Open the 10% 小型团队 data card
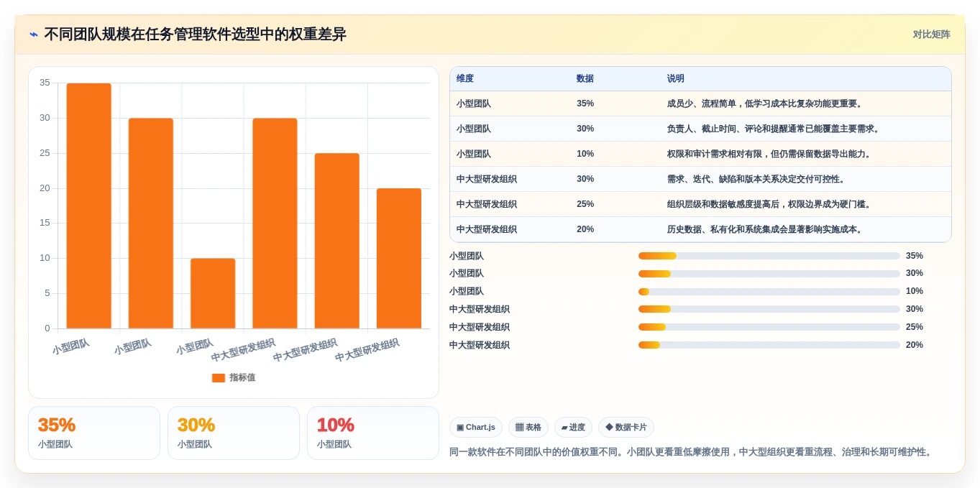The image size is (980, 488). [x=373, y=433]
